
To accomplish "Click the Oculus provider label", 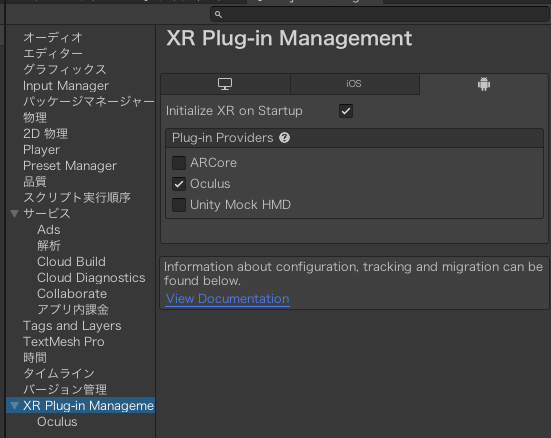I will 210,184.
